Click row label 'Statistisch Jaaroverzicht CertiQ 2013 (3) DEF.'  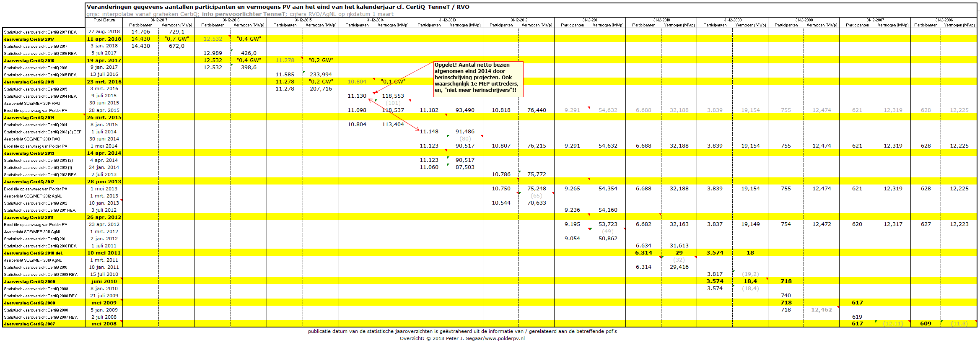pos(43,132)
